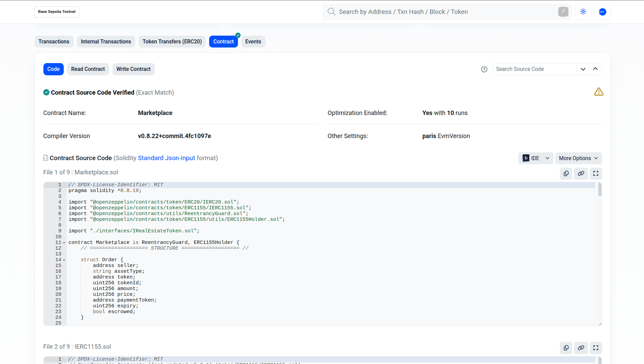Copy IERC1155.sol source with the copy icon

click(x=566, y=348)
